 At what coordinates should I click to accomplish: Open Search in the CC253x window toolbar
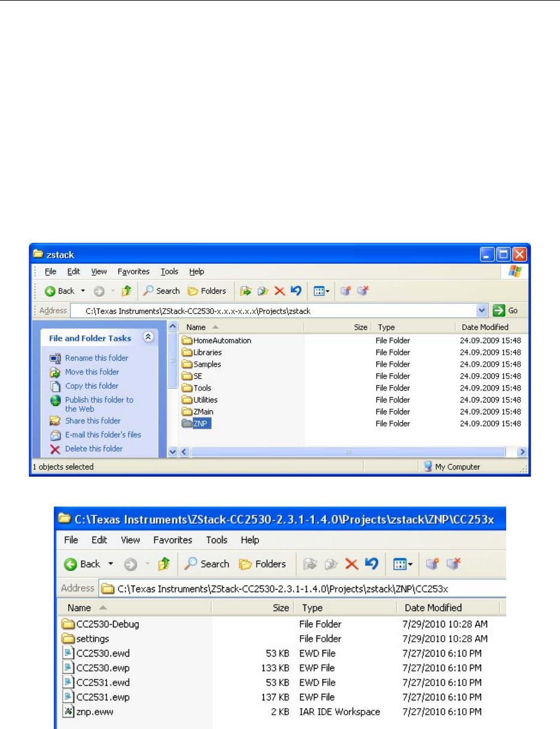click(x=207, y=563)
